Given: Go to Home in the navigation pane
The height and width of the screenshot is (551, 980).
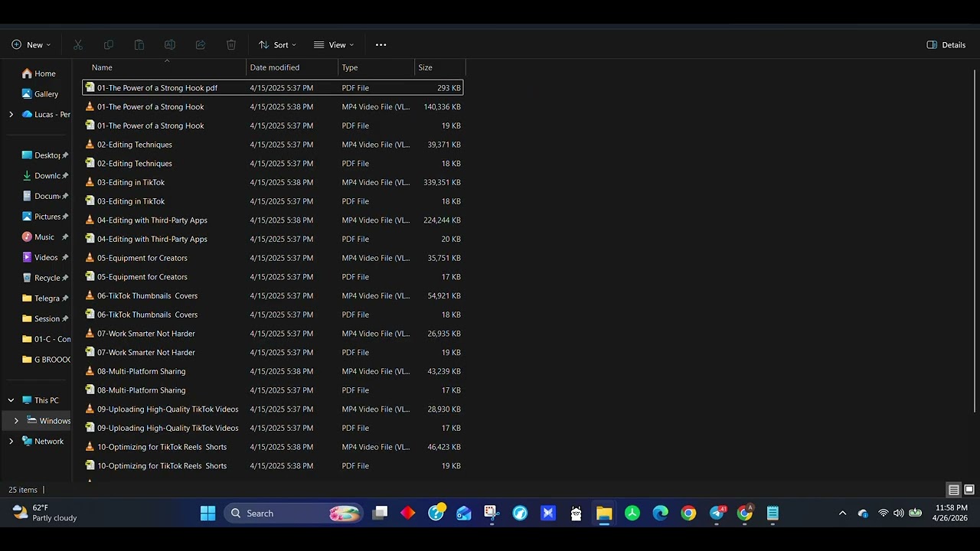Looking at the screenshot, I should pyautogui.click(x=39, y=73).
